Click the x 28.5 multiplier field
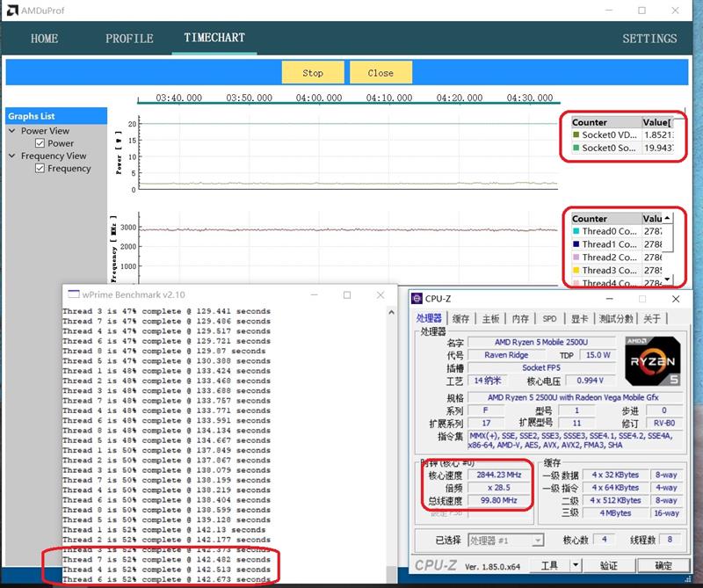This screenshot has width=703, height=588. [498, 488]
